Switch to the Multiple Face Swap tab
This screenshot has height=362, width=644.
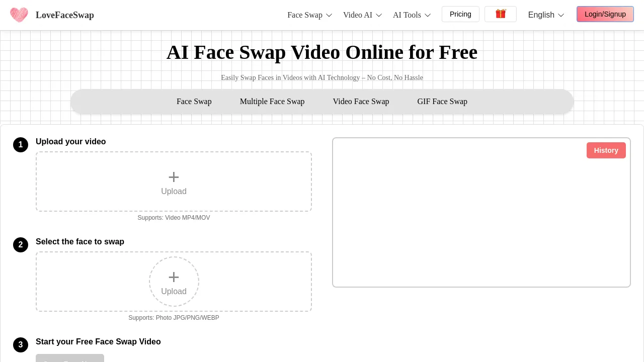(x=272, y=102)
